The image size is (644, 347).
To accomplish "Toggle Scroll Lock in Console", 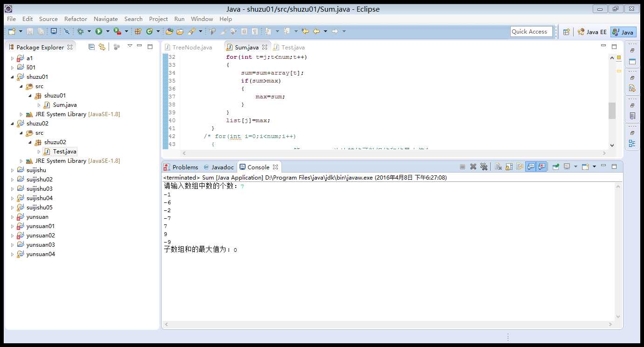I will click(509, 167).
